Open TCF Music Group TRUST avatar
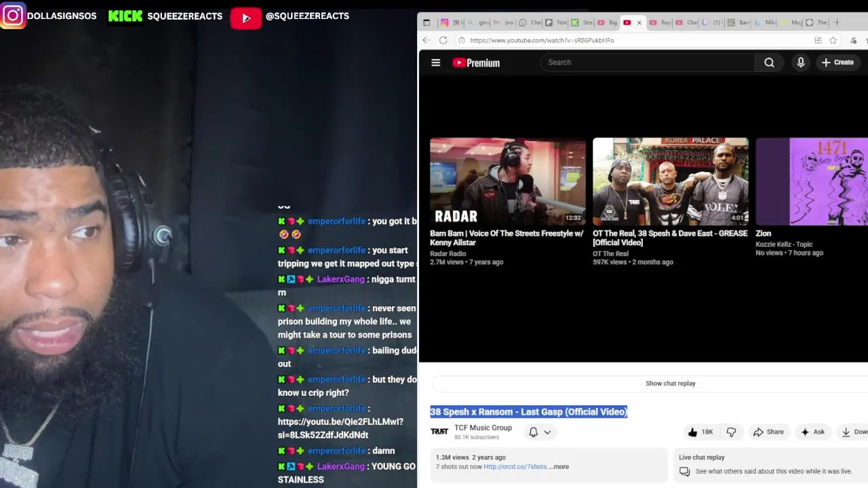 (439, 432)
